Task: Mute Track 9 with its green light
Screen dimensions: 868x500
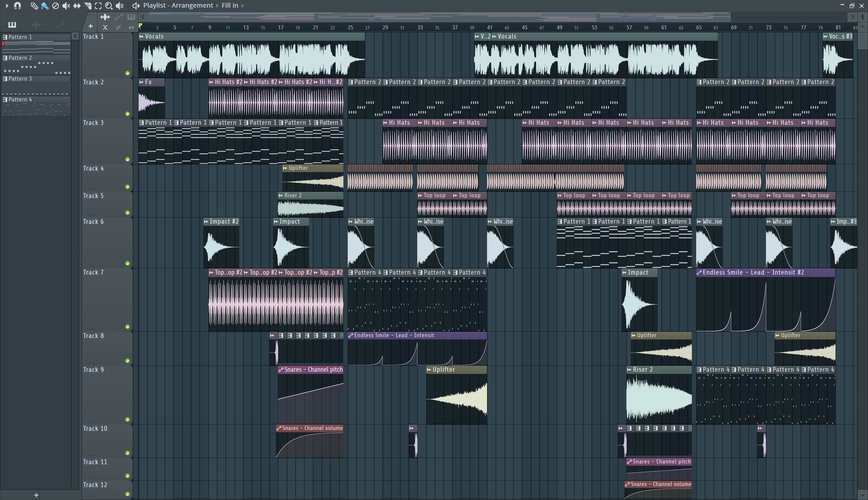Action: coord(128,419)
